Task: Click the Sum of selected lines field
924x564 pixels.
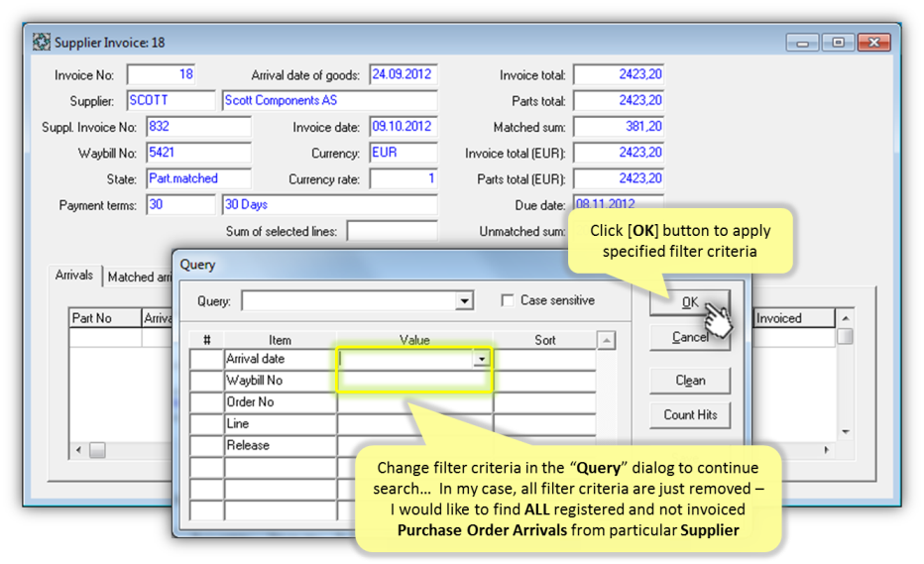Action: (x=391, y=231)
